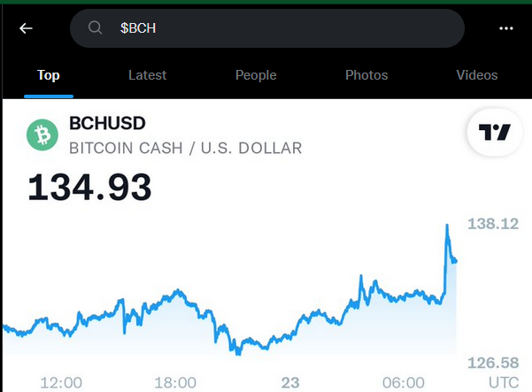Go back using the left arrow

[x=26, y=28]
